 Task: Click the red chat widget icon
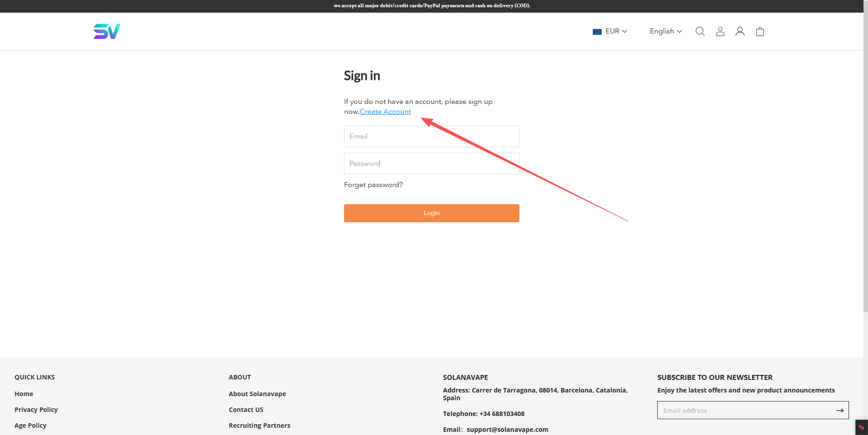point(861,427)
